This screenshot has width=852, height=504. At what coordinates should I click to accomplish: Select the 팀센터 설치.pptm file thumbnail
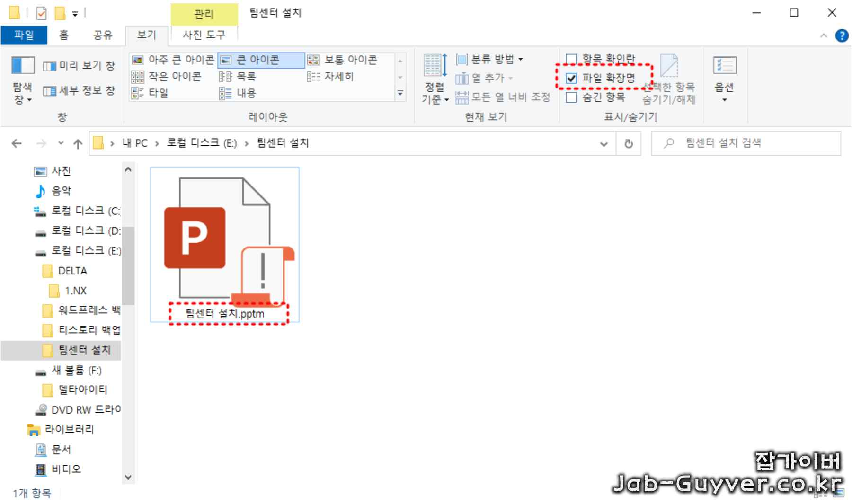pyautogui.click(x=225, y=244)
